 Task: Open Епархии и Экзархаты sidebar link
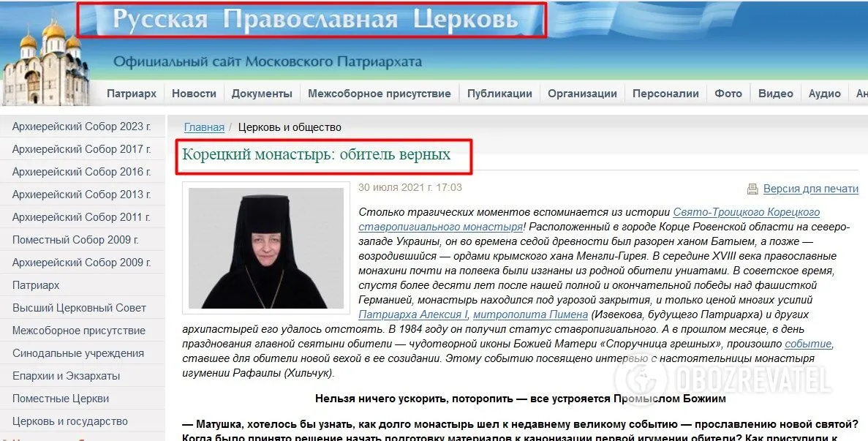[66, 376]
